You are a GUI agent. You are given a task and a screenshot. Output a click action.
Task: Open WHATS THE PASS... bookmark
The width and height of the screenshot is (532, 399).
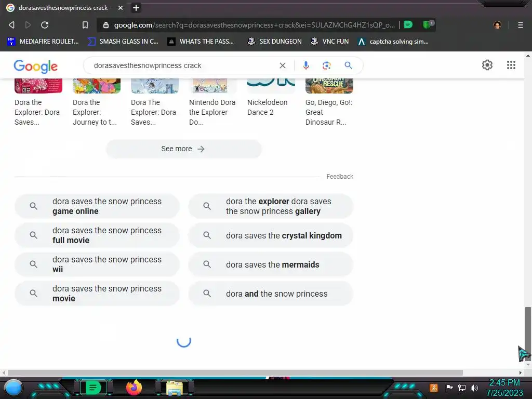pos(201,42)
